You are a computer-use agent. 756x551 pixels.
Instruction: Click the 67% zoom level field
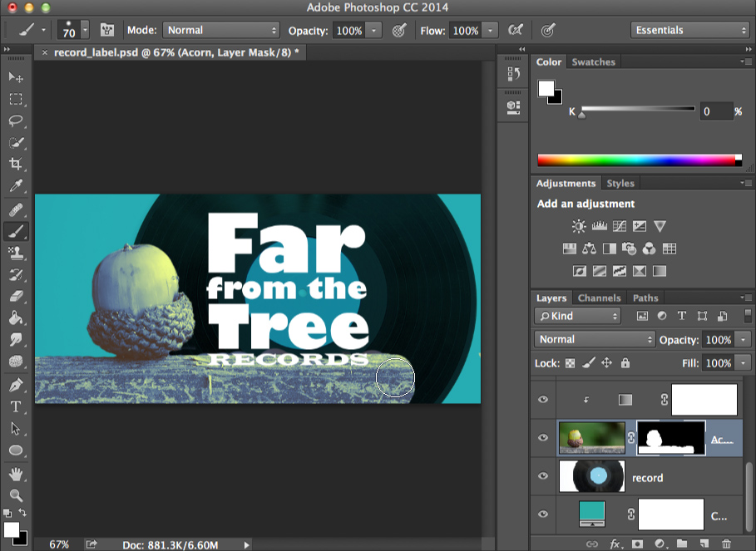tap(57, 544)
